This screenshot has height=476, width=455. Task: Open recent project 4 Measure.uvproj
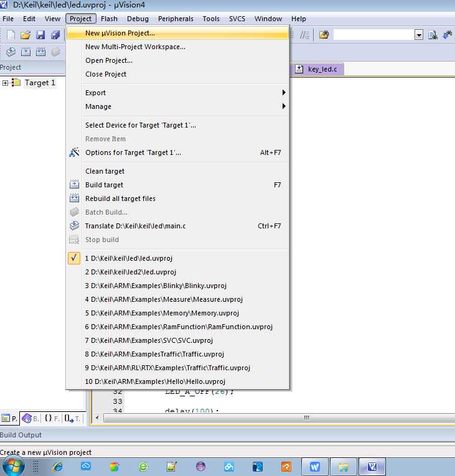(177, 299)
